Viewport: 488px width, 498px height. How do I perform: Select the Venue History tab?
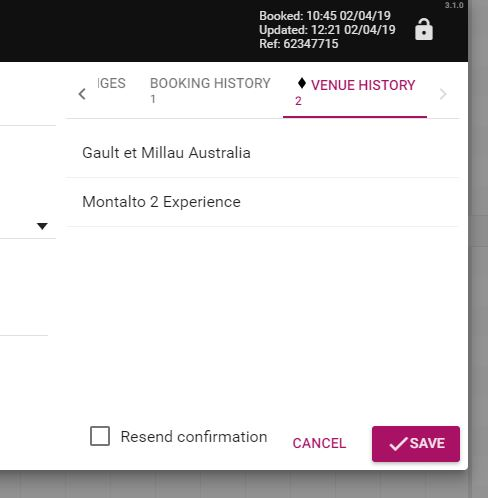(355, 92)
